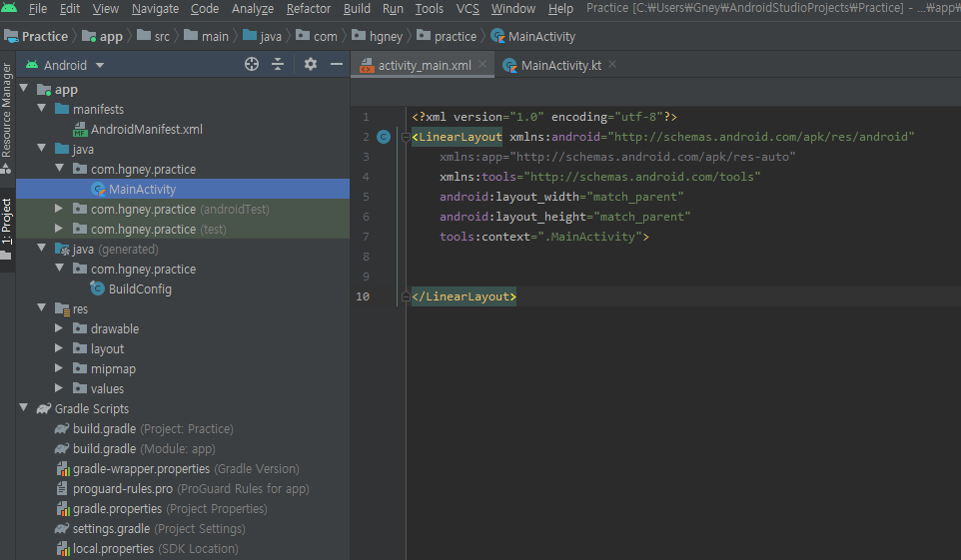Click the locate/select opened file target icon
This screenshot has width=961, height=560.
point(252,64)
